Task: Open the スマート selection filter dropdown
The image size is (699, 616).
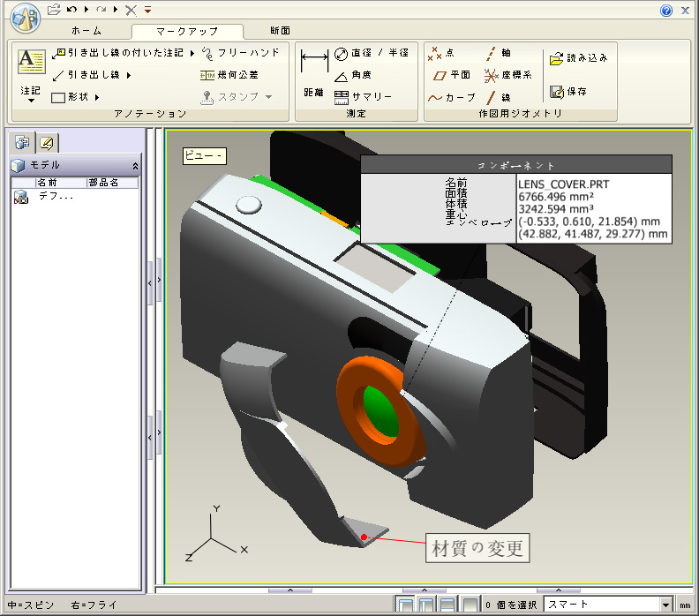Action: 665,605
